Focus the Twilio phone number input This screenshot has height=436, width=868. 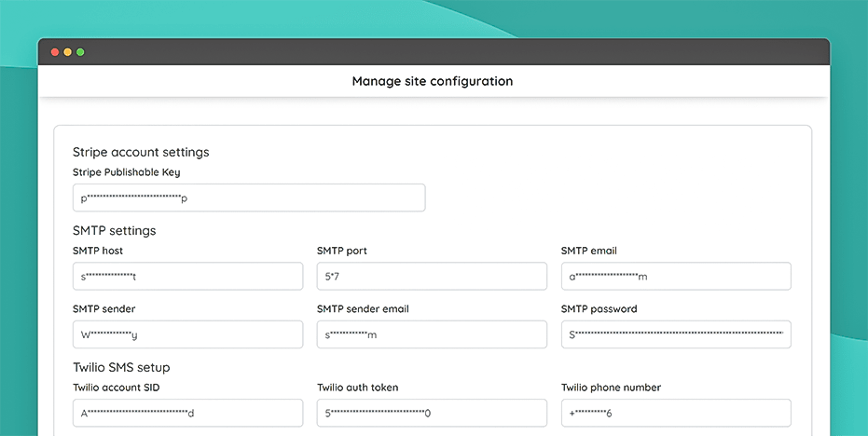676,413
